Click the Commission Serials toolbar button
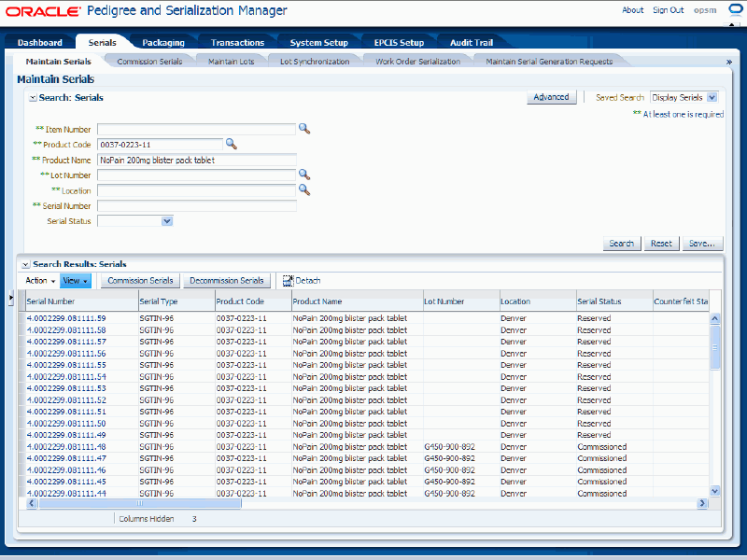Image resolution: width=747 pixels, height=560 pixels. pyautogui.click(x=140, y=281)
